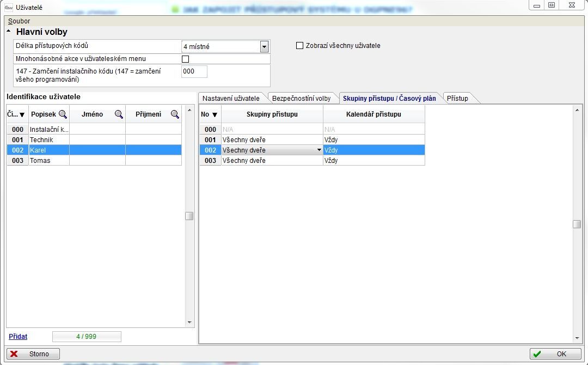
Task: Collapse the Hlavní volby section arrow
Action: pos(9,32)
